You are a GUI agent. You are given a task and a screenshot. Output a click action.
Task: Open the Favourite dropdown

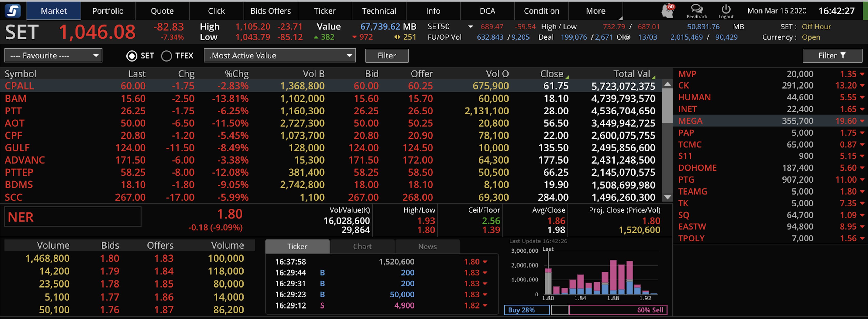[53, 56]
